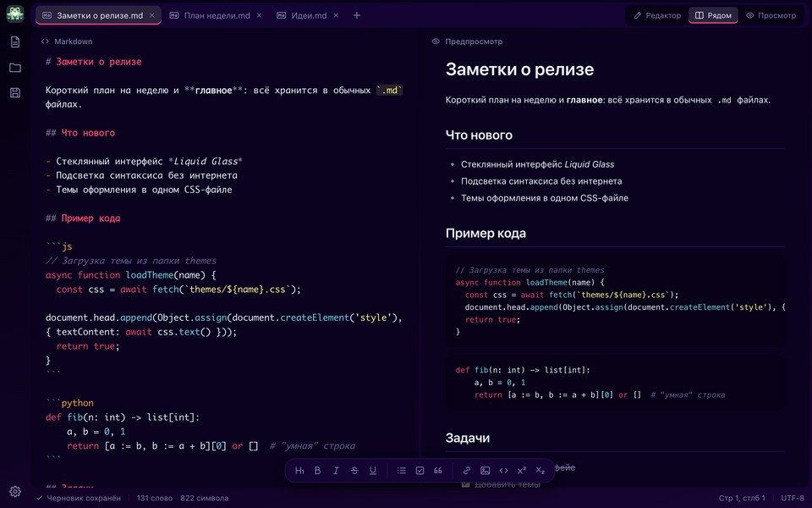This screenshot has width=812, height=508.
Task: Insert inline code with the angle brackets icon
Action: tap(503, 471)
